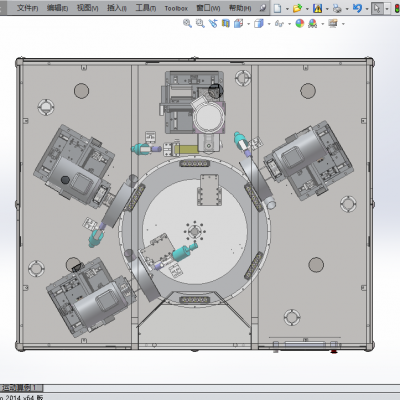Toggle the Rebuild traffic light icon

coord(397,8)
